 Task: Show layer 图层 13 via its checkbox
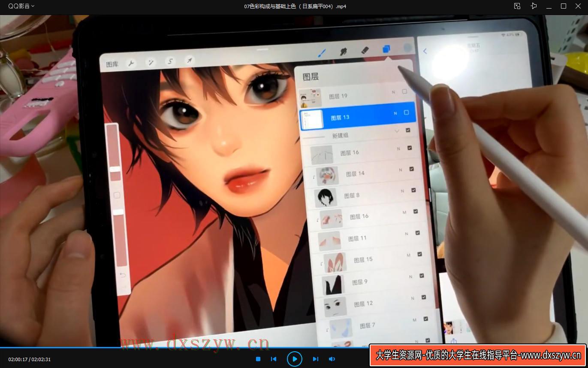[407, 113]
